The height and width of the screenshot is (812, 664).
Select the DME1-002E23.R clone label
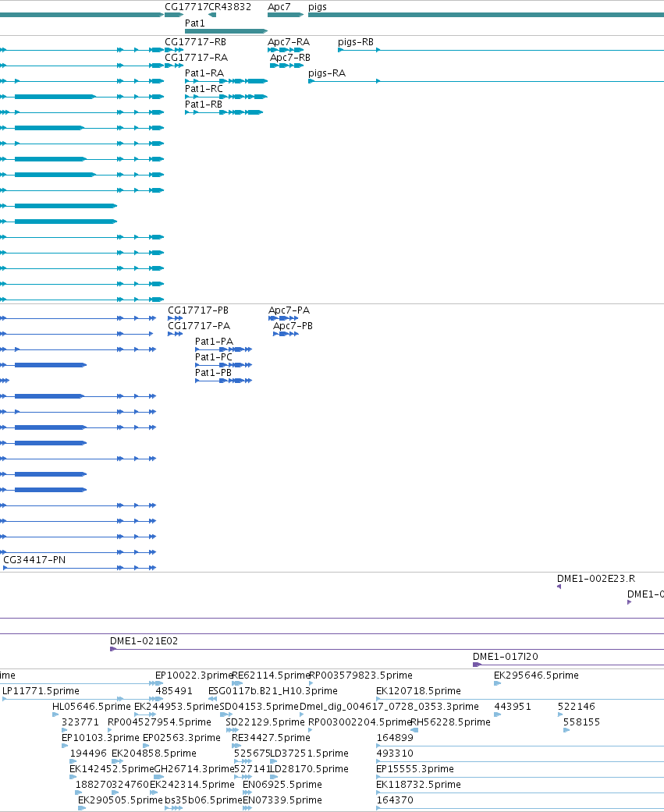[x=596, y=579]
